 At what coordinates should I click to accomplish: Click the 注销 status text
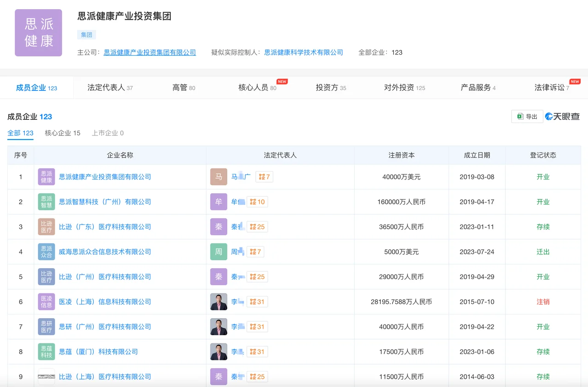click(543, 302)
